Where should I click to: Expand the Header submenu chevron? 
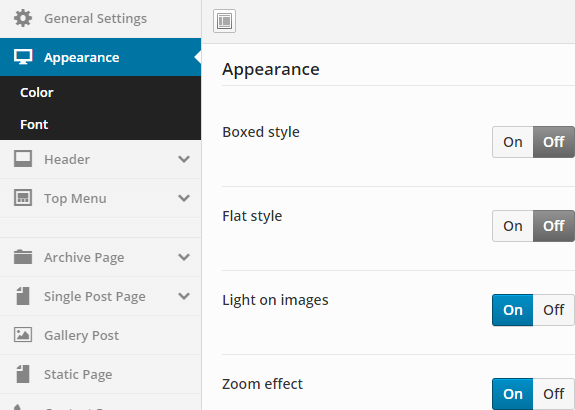pyautogui.click(x=184, y=159)
